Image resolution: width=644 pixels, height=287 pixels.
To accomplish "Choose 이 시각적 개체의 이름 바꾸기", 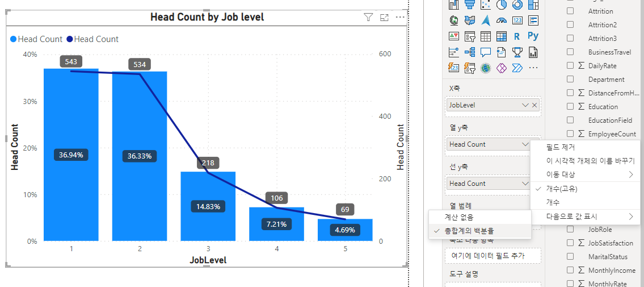I will (x=585, y=160).
